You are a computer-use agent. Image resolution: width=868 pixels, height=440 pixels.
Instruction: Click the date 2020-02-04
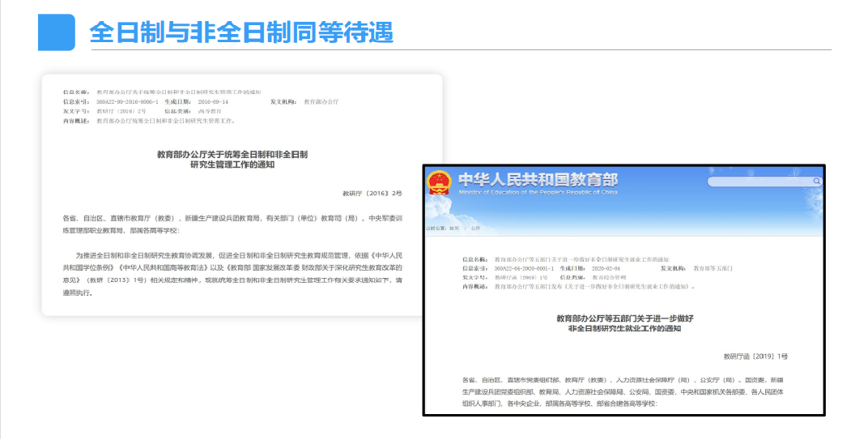pyautogui.click(x=606, y=269)
